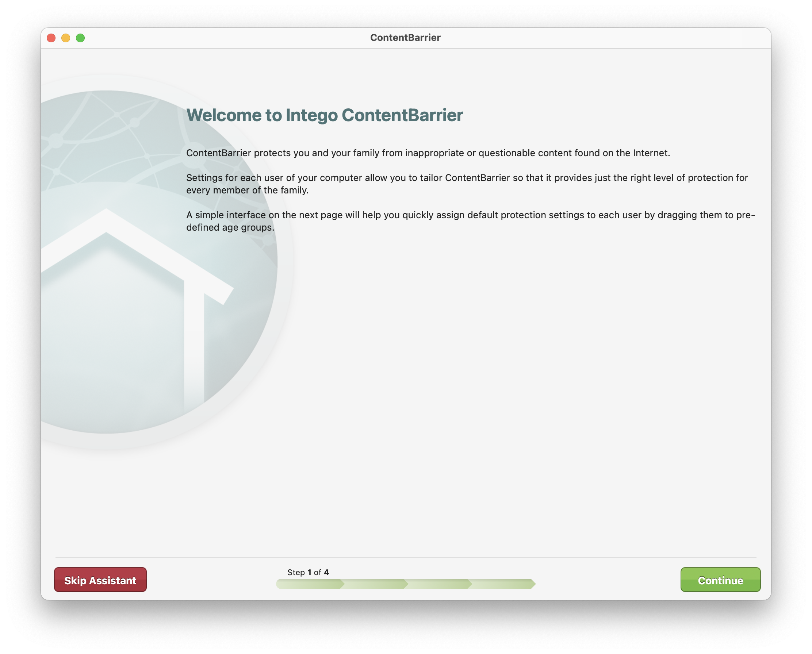Click the Skip Assistant button
The image size is (812, 654).
100,580
